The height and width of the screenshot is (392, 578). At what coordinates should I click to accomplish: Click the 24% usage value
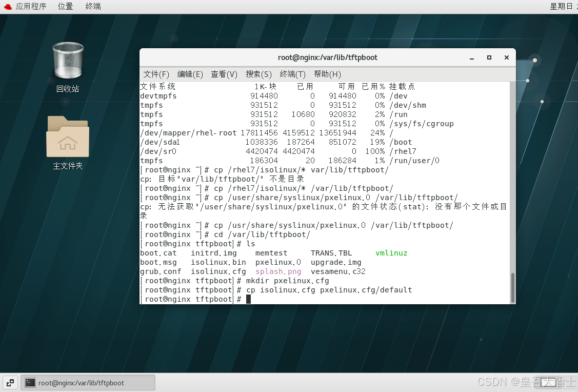pyautogui.click(x=377, y=133)
